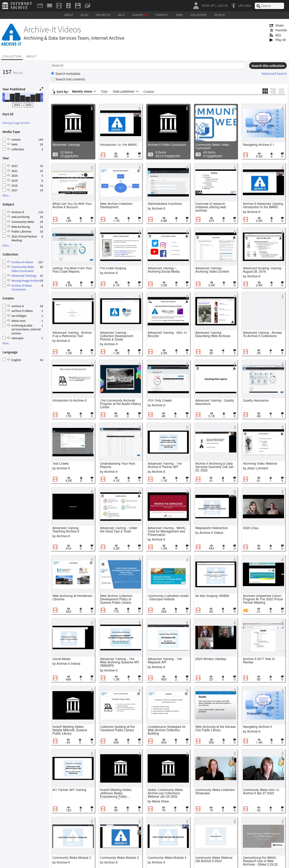289x868 pixels.
Task: Open Community Webs Video Curriculum collection link
Action: (23, 269)
